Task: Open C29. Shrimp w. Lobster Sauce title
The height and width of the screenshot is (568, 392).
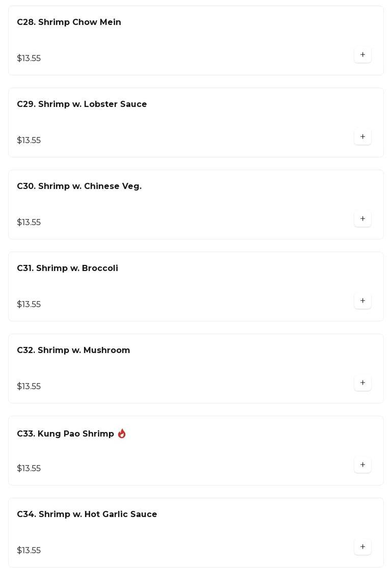Action: [x=82, y=104]
